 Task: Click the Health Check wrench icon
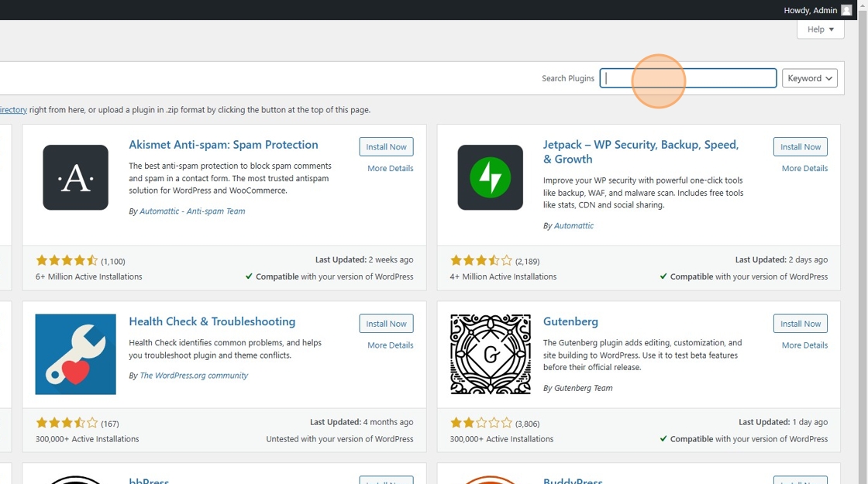point(75,354)
